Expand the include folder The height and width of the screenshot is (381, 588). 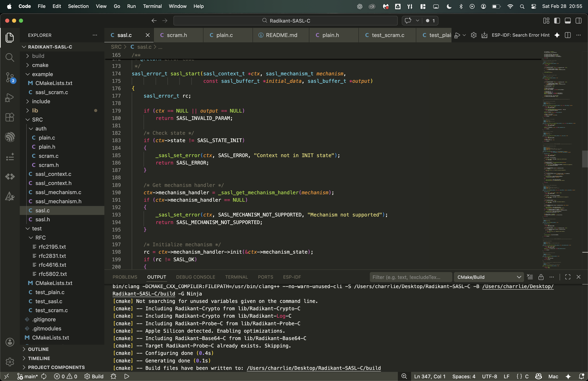[x=62, y=101]
